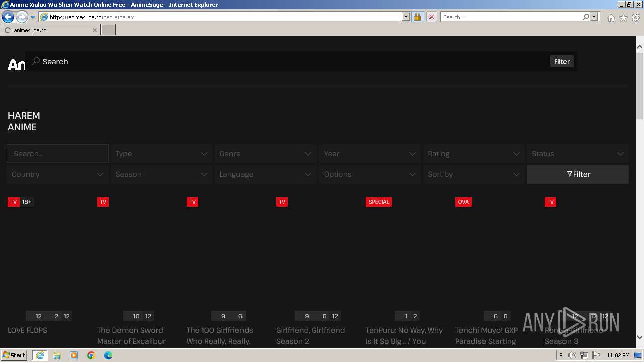644x362 pixels.
Task: Open the Windows Start menu
Action: (x=14, y=355)
